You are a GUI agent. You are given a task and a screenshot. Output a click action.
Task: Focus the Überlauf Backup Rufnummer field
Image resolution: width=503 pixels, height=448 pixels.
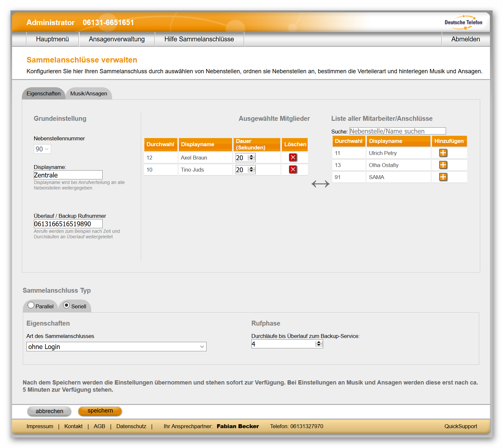pyautogui.click(x=68, y=224)
